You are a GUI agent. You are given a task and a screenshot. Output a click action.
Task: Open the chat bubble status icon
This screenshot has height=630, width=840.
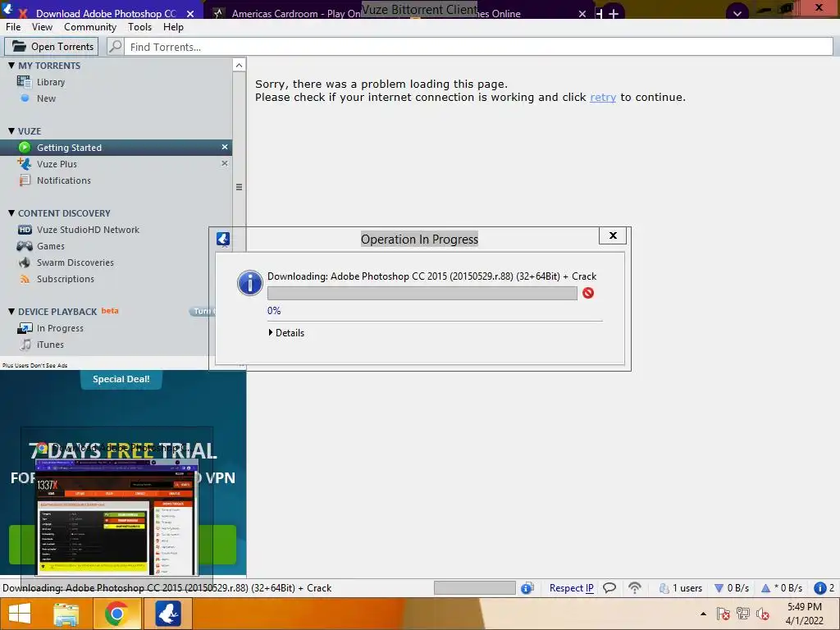[x=609, y=588]
